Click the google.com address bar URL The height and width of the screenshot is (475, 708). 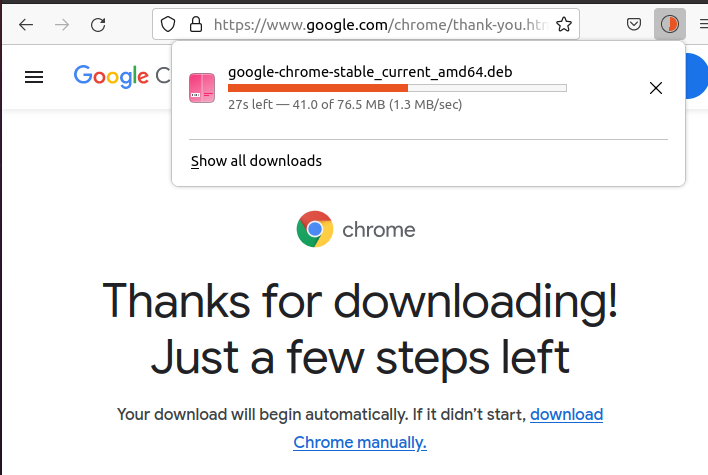(x=381, y=24)
